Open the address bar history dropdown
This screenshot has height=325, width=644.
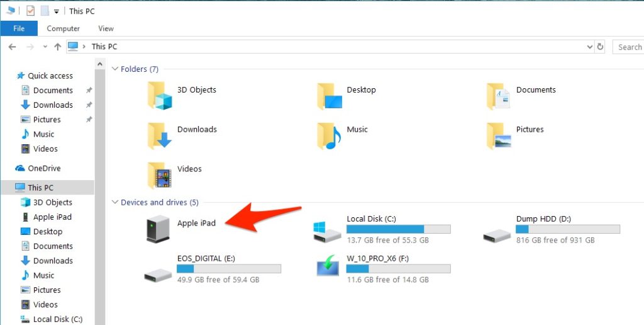[x=589, y=47]
